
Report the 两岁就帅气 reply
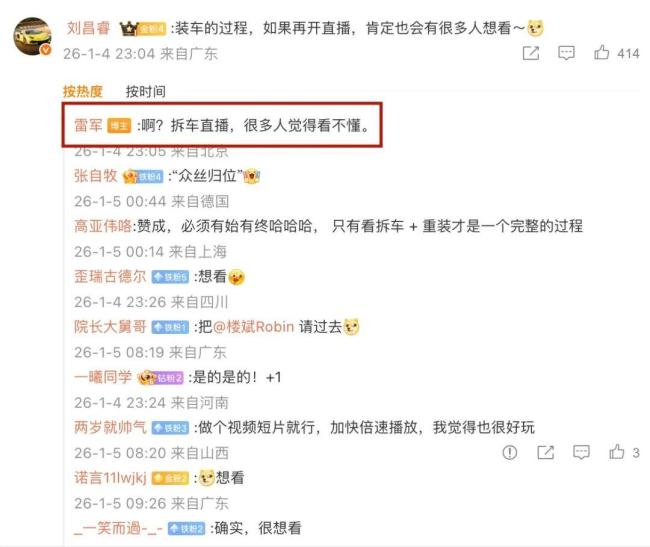tap(509, 452)
